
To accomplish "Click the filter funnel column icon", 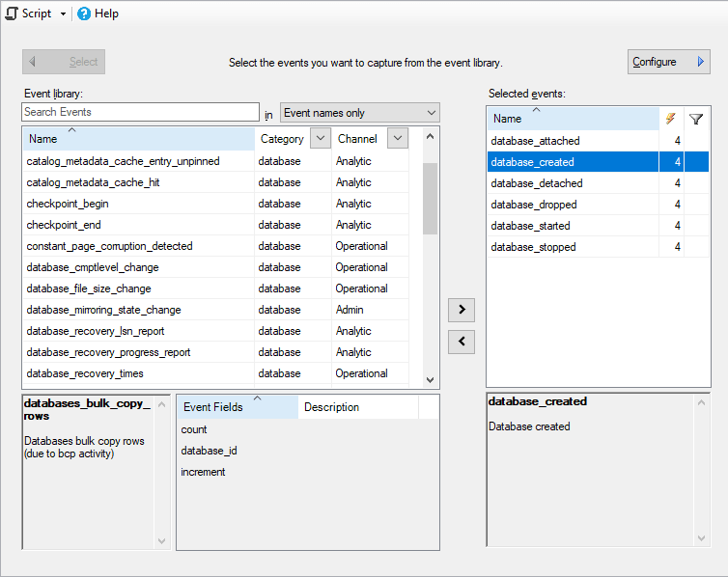I will 696,120.
